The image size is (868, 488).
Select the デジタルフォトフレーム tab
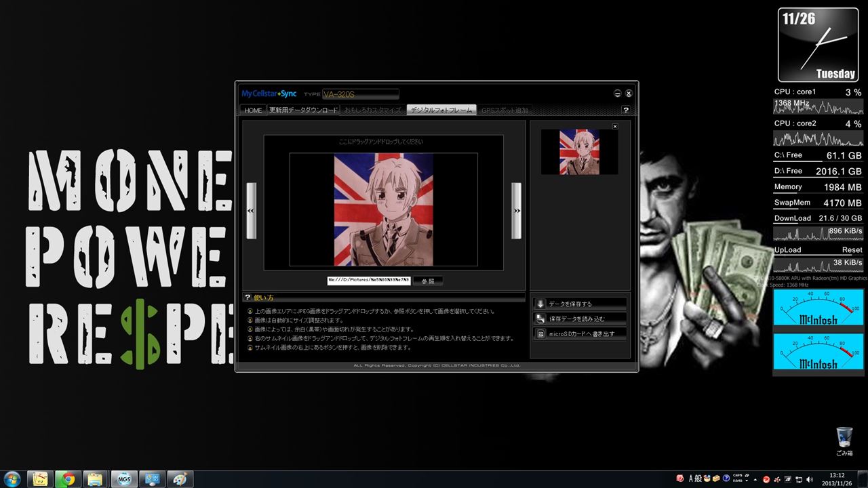point(441,110)
